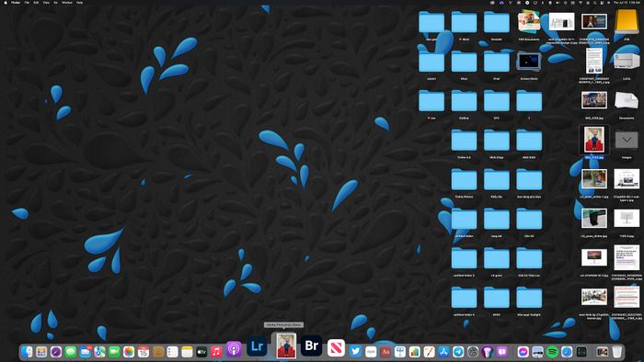Launch Messenger from the Dock
The height and width of the screenshot is (362, 644).
(x=523, y=352)
